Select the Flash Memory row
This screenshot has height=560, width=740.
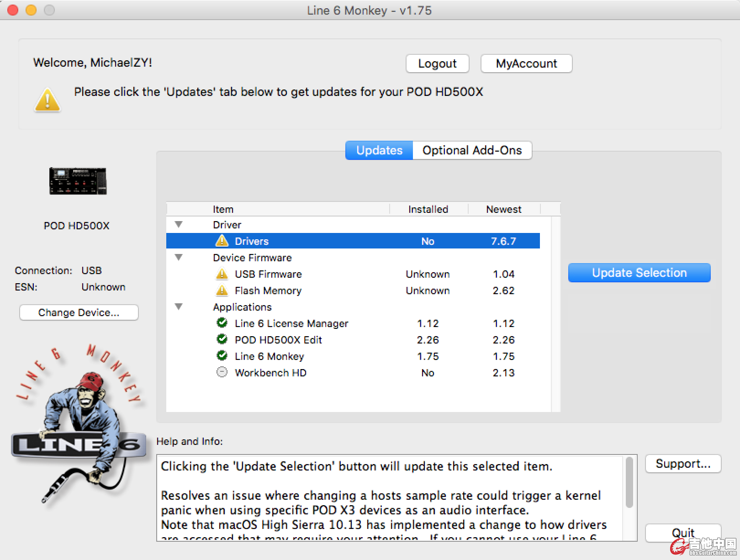click(x=353, y=291)
